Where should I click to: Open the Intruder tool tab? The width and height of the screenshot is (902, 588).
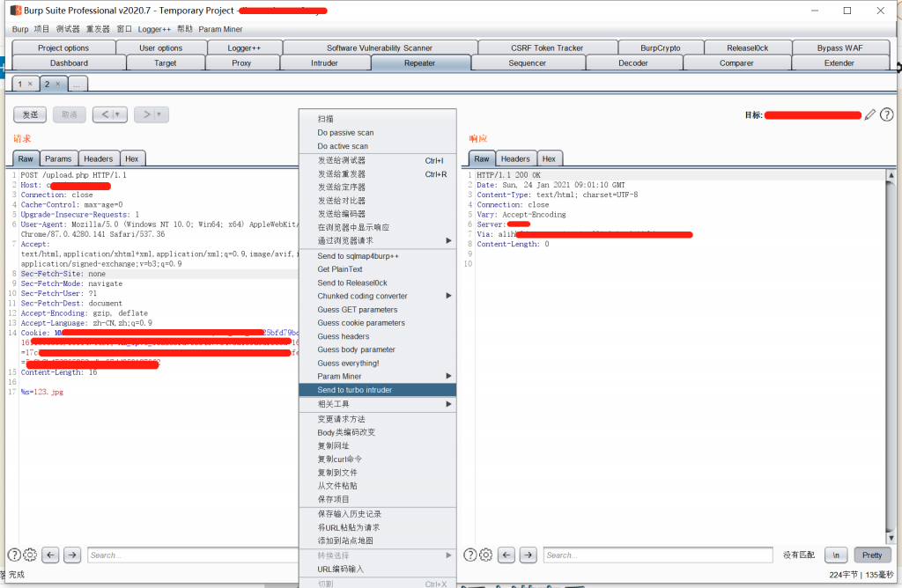coord(324,62)
